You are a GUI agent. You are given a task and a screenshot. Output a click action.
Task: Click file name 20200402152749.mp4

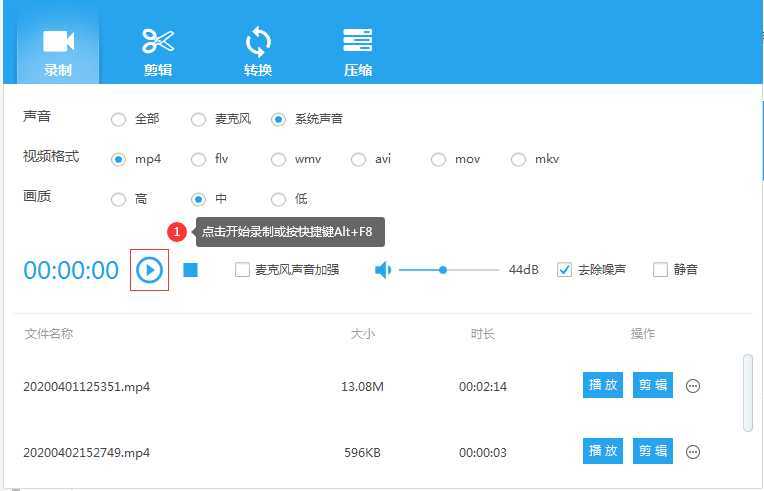point(87,453)
